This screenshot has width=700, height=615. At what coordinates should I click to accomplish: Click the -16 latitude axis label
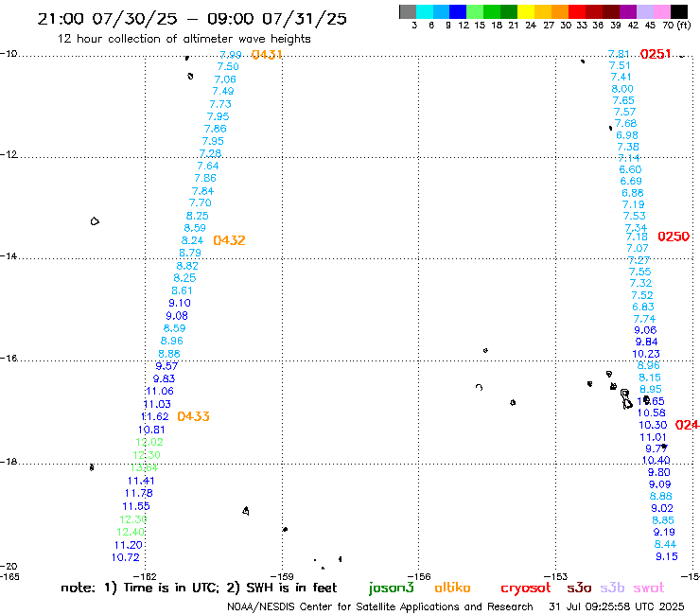point(9,359)
